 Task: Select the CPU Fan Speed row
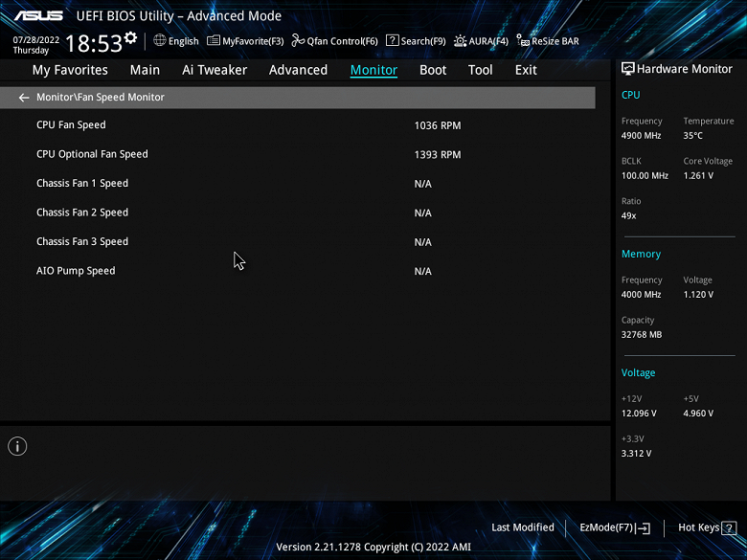coord(297,125)
